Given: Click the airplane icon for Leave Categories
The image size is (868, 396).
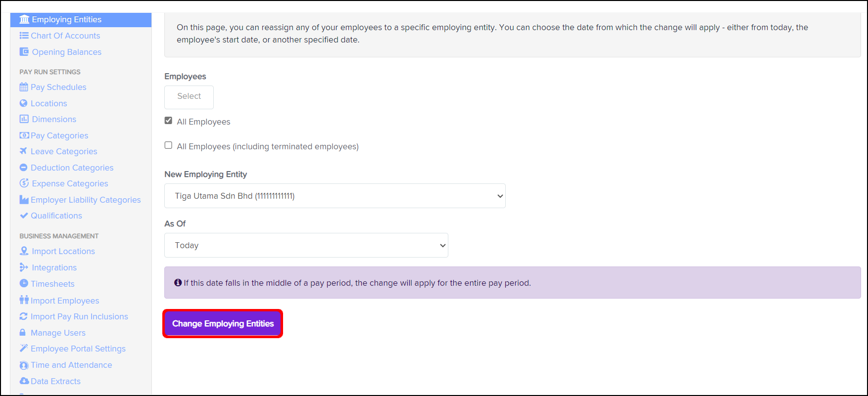Looking at the screenshot, I should pyautogui.click(x=23, y=151).
